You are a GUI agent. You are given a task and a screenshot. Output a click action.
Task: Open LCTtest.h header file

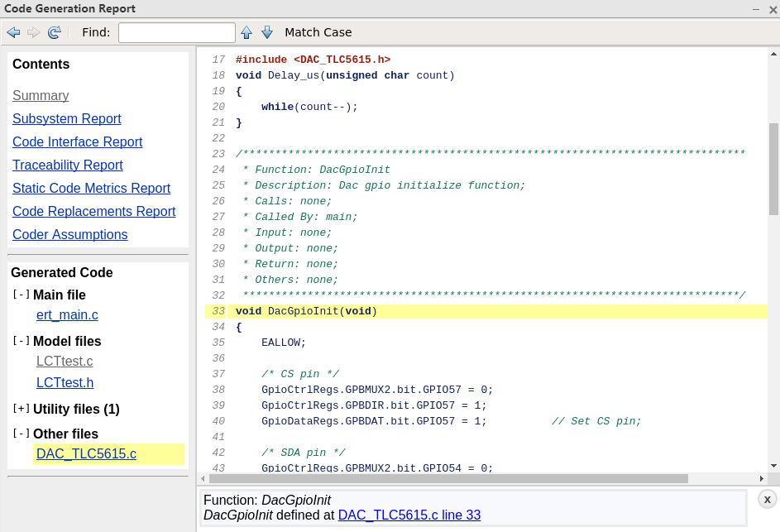point(65,383)
